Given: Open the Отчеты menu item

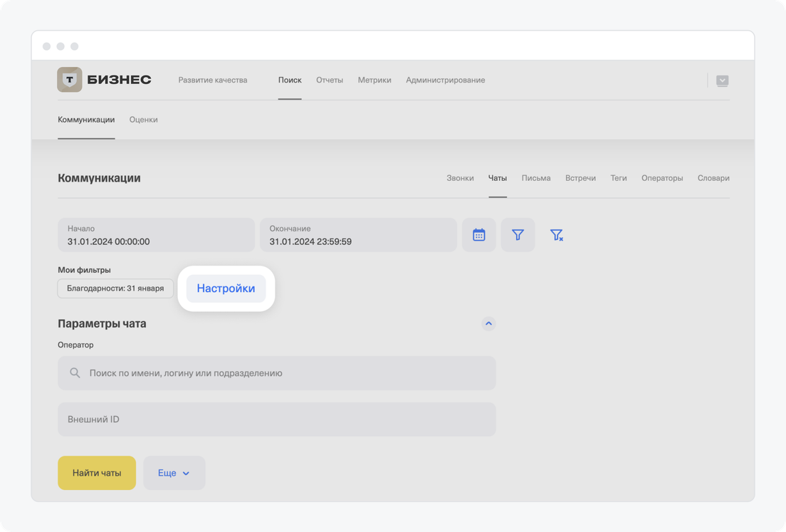Looking at the screenshot, I should tap(330, 80).
